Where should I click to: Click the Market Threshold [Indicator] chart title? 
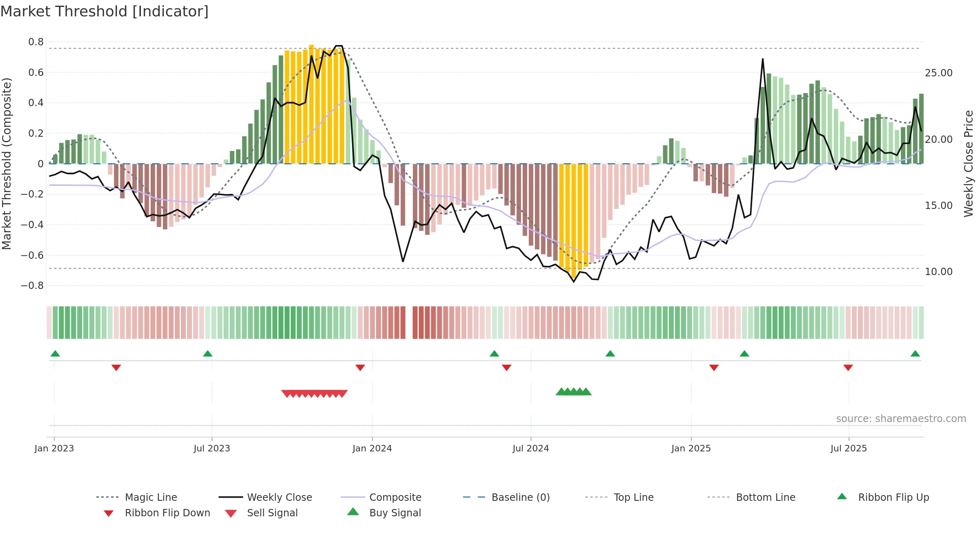pyautogui.click(x=105, y=11)
